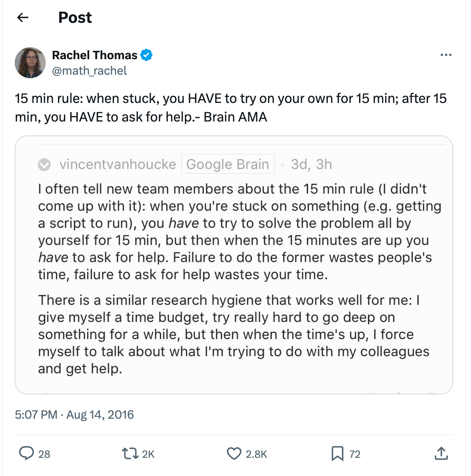Open Rachel Thomas profile picture
The height and width of the screenshot is (476, 471).
(x=30, y=63)
